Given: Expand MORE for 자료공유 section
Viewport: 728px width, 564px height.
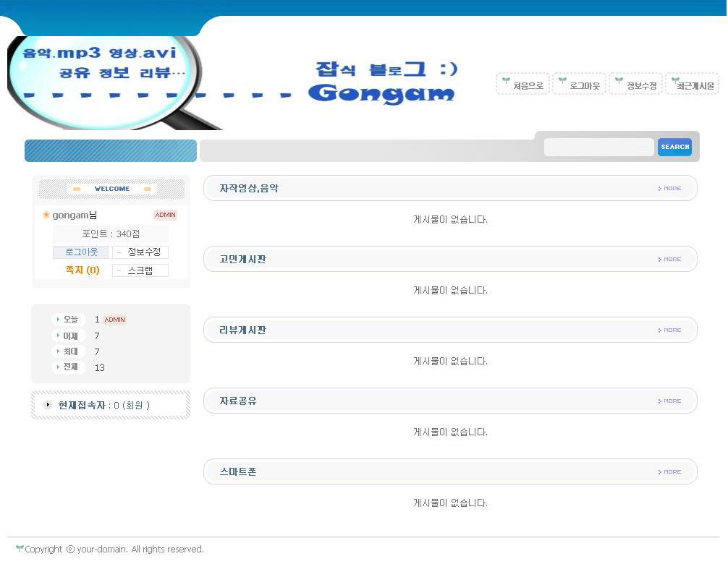Looking at the screenshot, I should pos(670,401).
